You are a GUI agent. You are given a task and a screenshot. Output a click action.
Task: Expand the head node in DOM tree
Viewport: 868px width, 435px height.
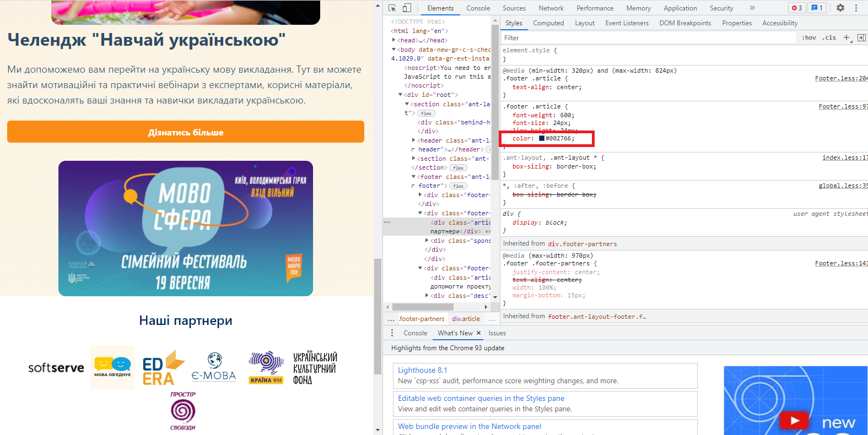(x=393, y=40)
